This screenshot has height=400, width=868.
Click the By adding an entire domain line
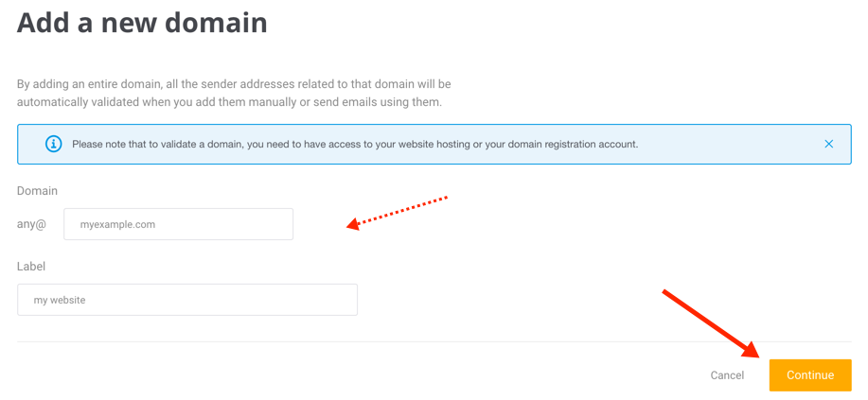click(x=234, y=85)
